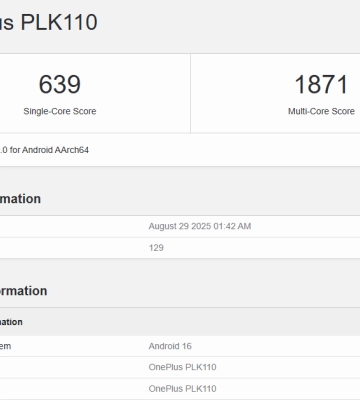The height and width of the screenshot is (400, 360).
Task: Select the multi-core score value 1871
Action: pyautogui.click(x=321, y=84)
